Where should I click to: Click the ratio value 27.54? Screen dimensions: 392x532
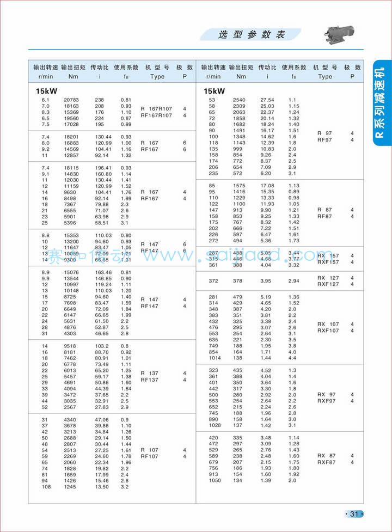tap(267, 100)
